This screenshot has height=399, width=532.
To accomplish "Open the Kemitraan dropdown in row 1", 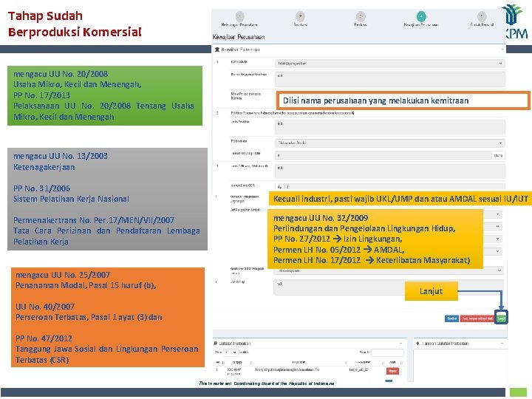I will click(389, 64).
